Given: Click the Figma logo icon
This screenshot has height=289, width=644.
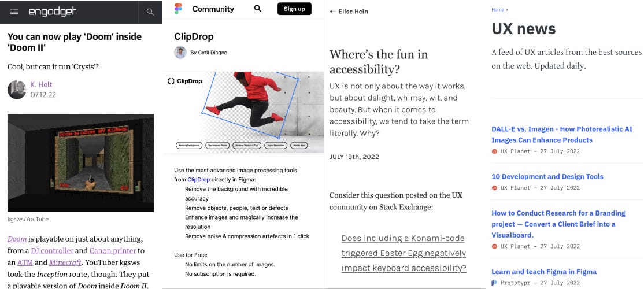Looking at the screenshot, I should coord(178,9).
